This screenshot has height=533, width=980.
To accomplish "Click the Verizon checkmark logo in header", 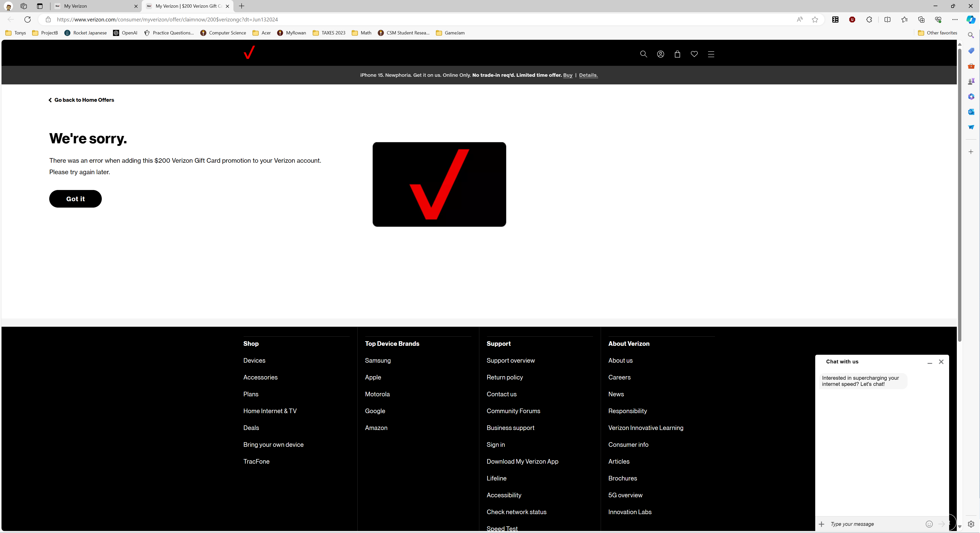I will (x=249, y=53).
